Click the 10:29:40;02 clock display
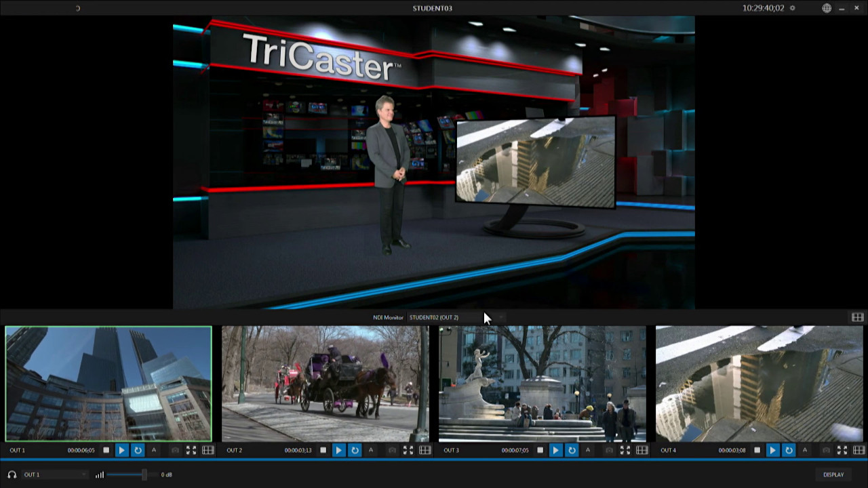This screenshot has height=488, width=868. [x=764, y=8]
